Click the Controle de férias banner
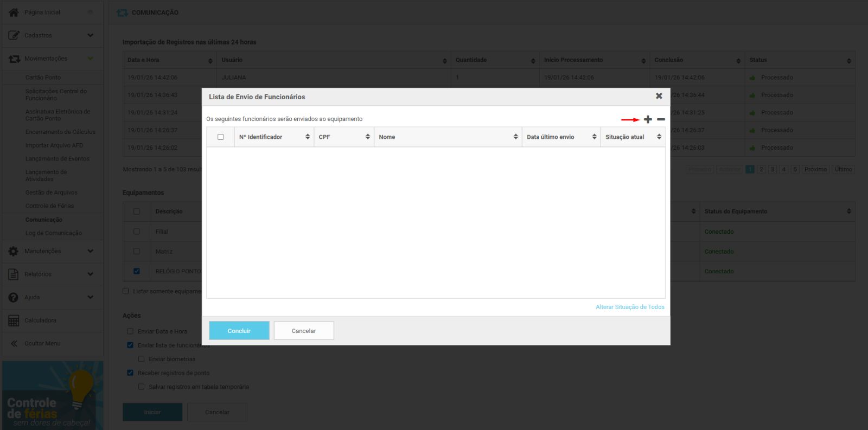Screen dimensions: 868x430 [53, 395]
